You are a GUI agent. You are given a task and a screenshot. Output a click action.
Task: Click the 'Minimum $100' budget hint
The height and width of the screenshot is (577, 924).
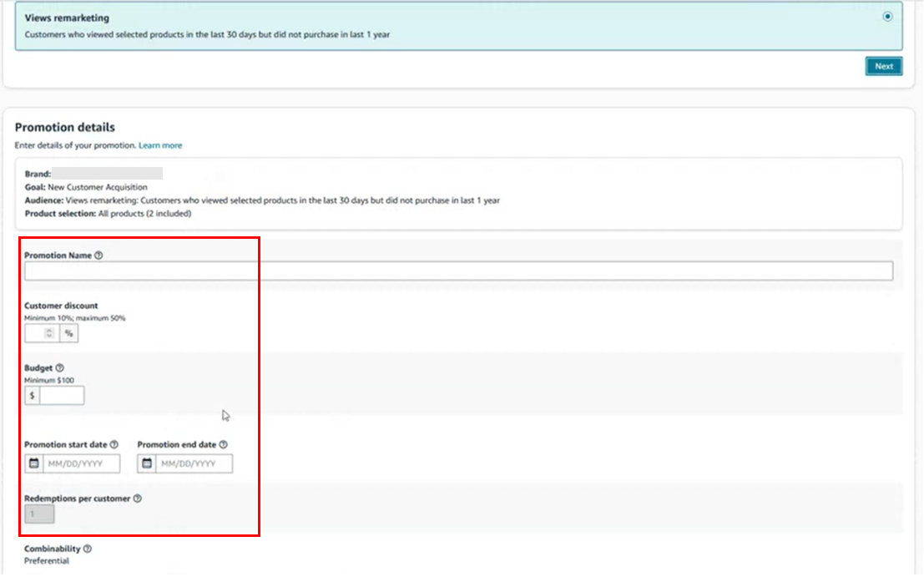(49, 380)
